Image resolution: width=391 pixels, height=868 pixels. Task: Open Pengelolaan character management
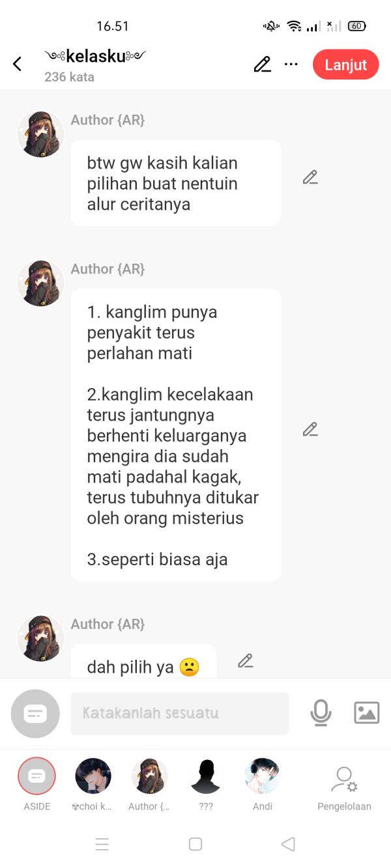click(344, 788)
